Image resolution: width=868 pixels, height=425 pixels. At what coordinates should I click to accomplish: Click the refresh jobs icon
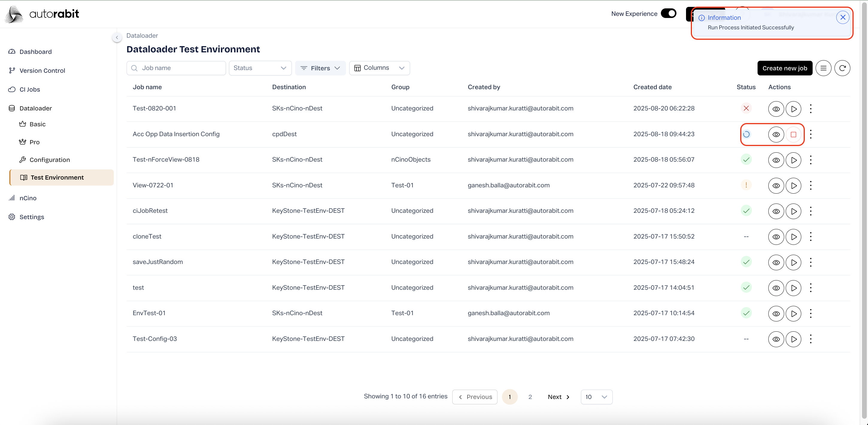[x=842, y=68]
